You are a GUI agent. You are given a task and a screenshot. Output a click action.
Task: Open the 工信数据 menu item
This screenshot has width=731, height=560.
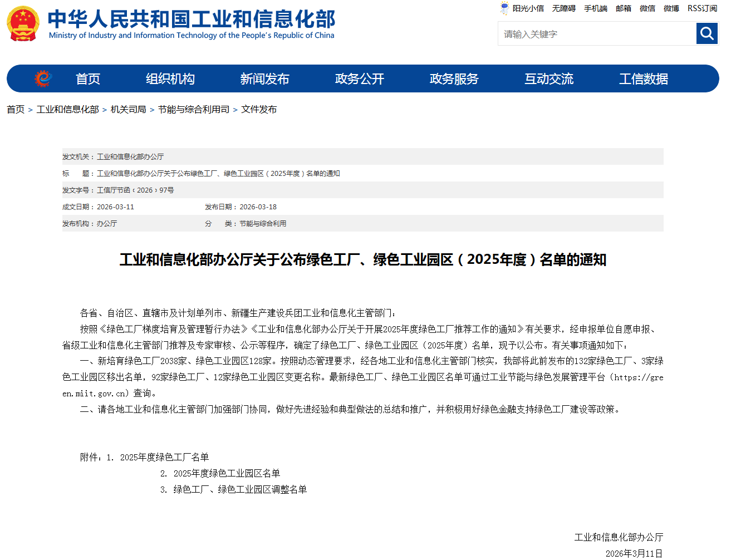(644, 79)
